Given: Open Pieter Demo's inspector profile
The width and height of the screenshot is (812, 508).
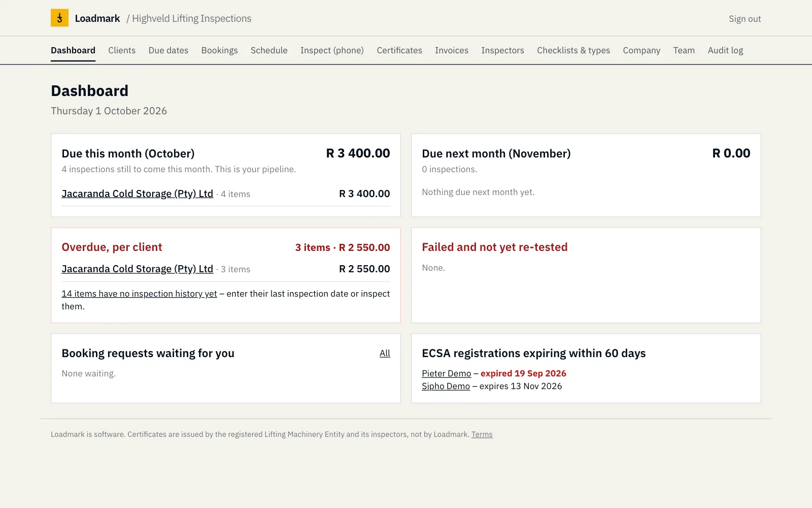Looking at the screenshot, I should [447, 373].
